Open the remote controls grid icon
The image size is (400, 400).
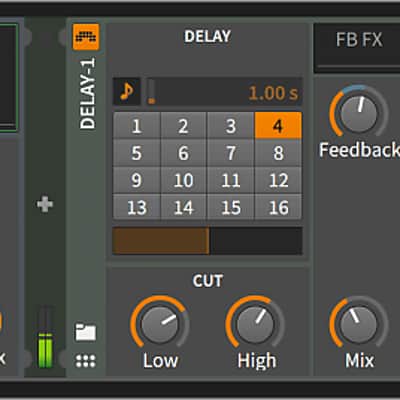86,361
